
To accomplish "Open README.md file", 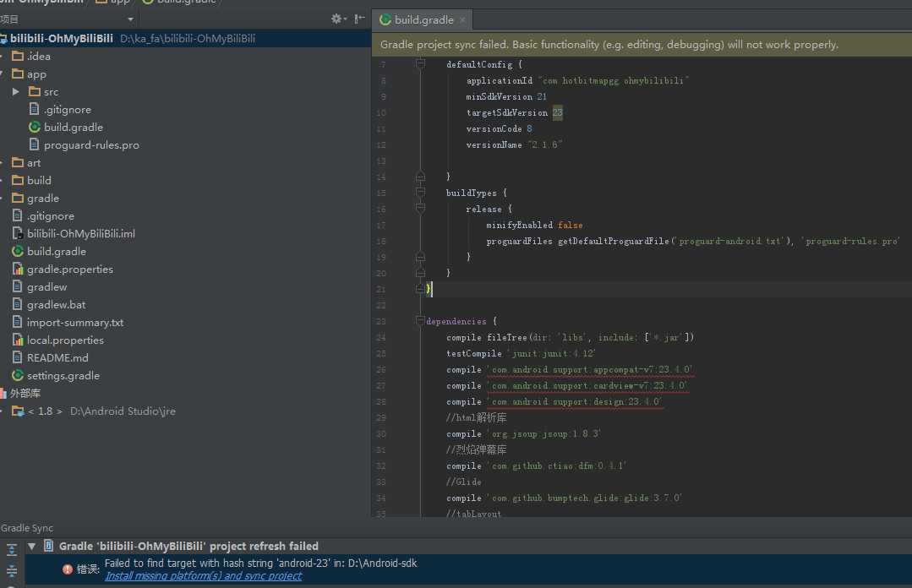I will pyautogui.click(x=57, y=358).
